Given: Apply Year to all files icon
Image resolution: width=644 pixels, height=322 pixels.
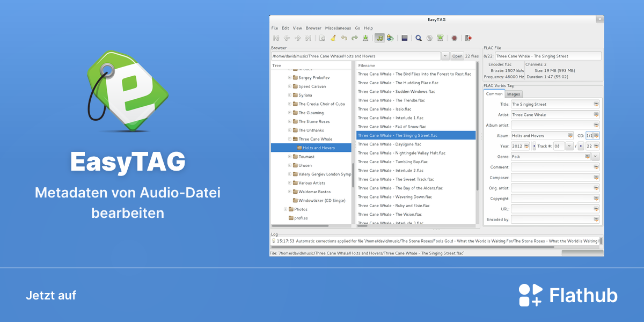Looking at the screenshot, I should point(526,146).
